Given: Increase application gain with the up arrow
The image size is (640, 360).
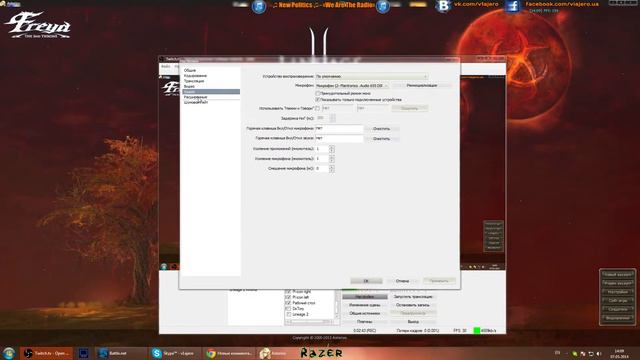Looking at the screenshot, I should [x=332, y=147].
